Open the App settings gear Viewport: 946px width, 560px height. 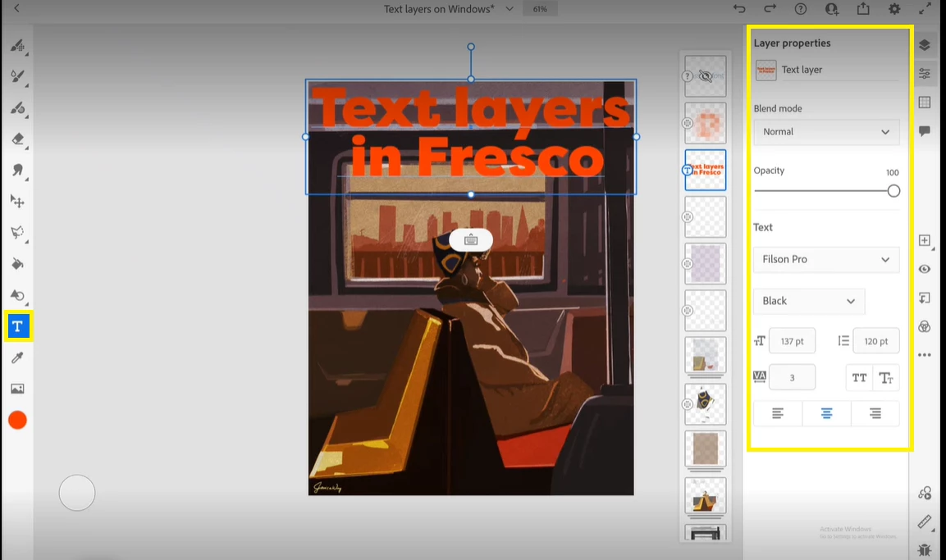tap(894, 9)
